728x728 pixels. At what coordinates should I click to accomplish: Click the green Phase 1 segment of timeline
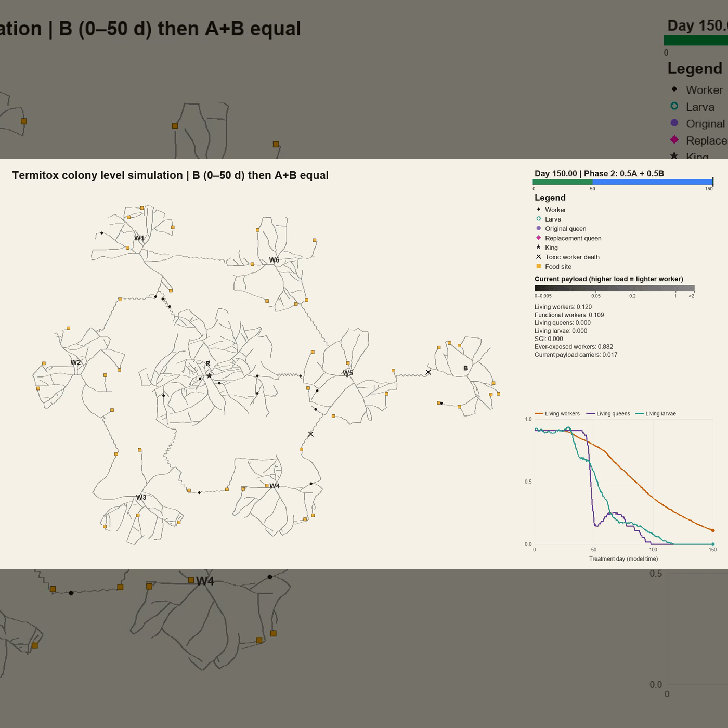pyautogui.click(x=563, y=182)
